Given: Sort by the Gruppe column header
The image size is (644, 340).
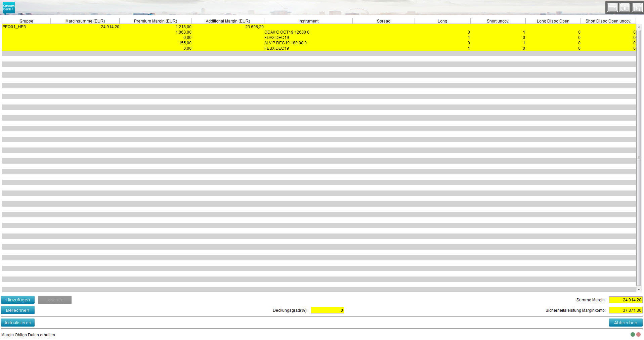Looking at the screenshot, I should (x=26, y=21).
